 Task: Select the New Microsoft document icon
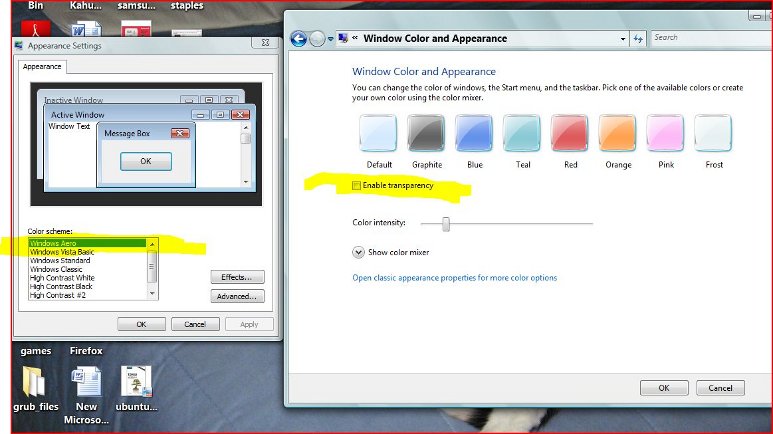coord(87,382)
